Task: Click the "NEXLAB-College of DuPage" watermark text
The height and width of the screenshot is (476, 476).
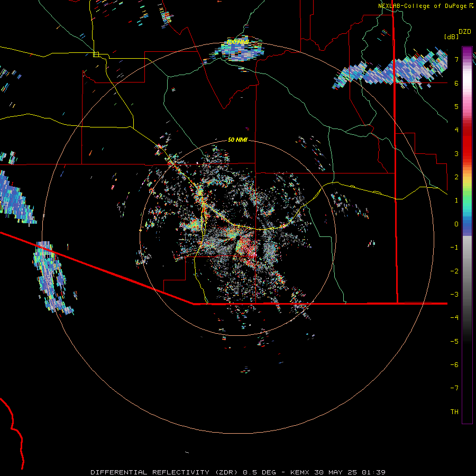Action: click(x=423, y=6)
